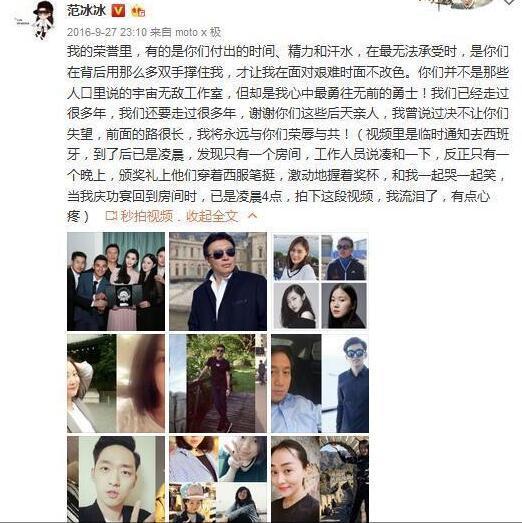Open the group photo with the trophy
522x523 pixels.
click(x=116, y=282)
